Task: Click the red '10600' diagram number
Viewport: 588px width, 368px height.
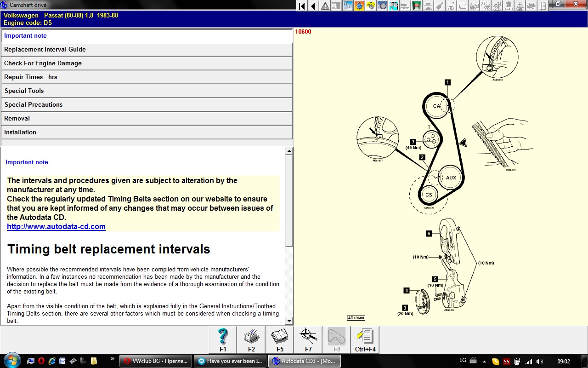Action: coord(303,32)
